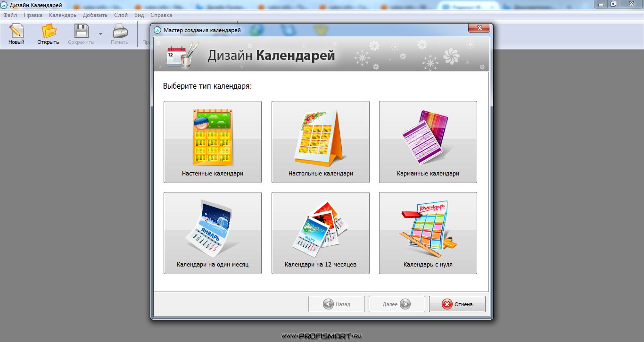Click the maximize/restore button of the main window

(x=613, y=4)
